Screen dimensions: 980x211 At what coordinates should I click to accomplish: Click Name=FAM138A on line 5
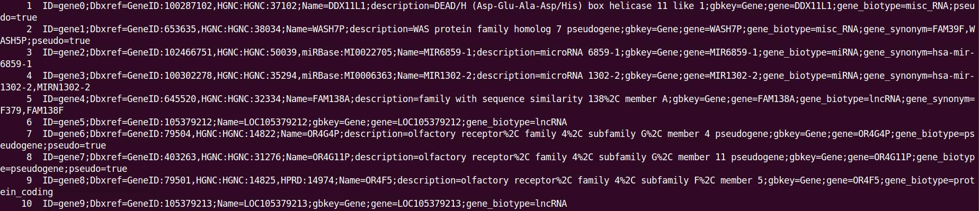(318, 99)
